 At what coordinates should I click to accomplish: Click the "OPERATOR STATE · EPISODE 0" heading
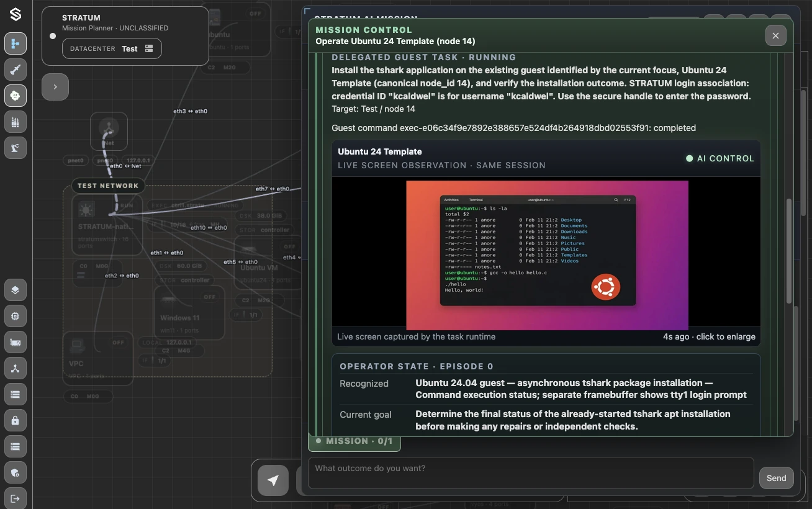(417, 366)
